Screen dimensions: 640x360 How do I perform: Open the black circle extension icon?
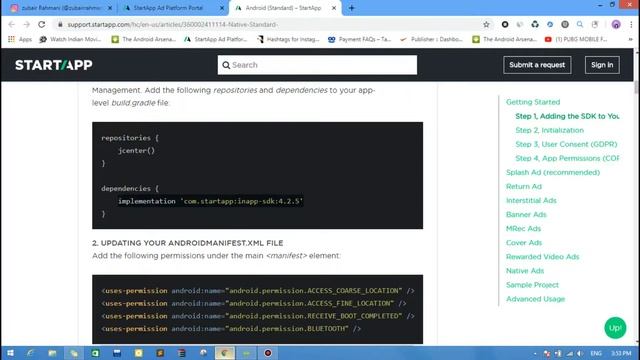coord(505,24)
